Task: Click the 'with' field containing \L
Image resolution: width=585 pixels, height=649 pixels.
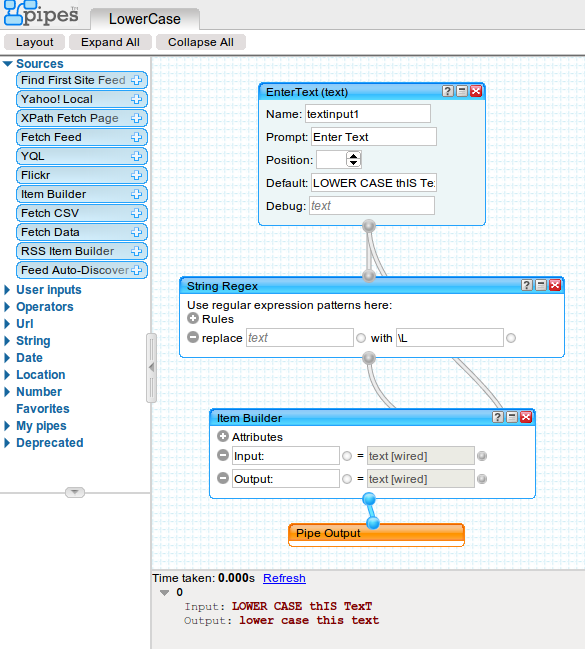Action: pyautogui.click(x=450, y=338)
